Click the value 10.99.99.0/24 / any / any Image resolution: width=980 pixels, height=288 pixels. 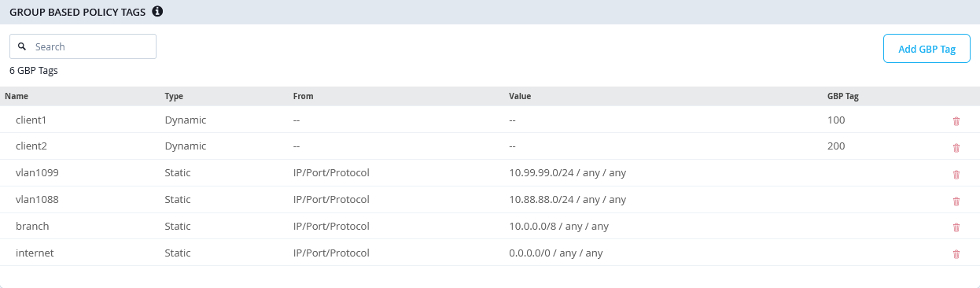(x=568, y=173)
